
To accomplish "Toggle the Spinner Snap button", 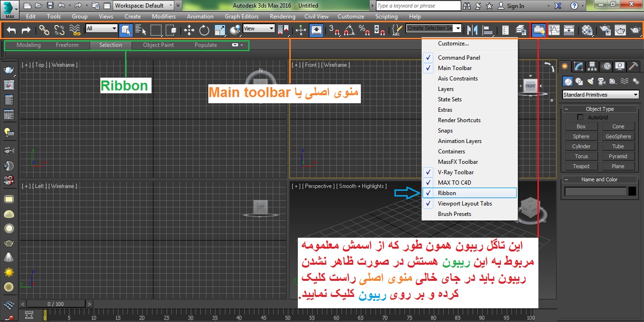I will (379, 30).
